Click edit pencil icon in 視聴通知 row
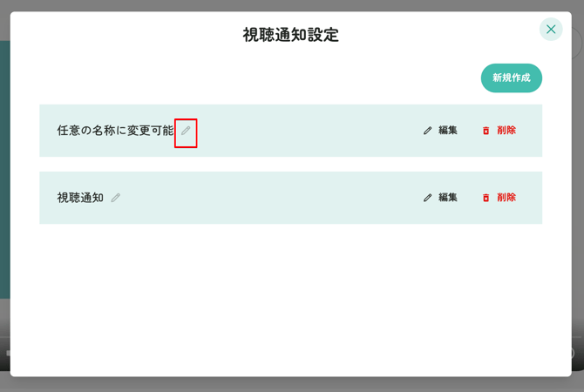Screen dimensions: 584x392 [x=427, y=198]
